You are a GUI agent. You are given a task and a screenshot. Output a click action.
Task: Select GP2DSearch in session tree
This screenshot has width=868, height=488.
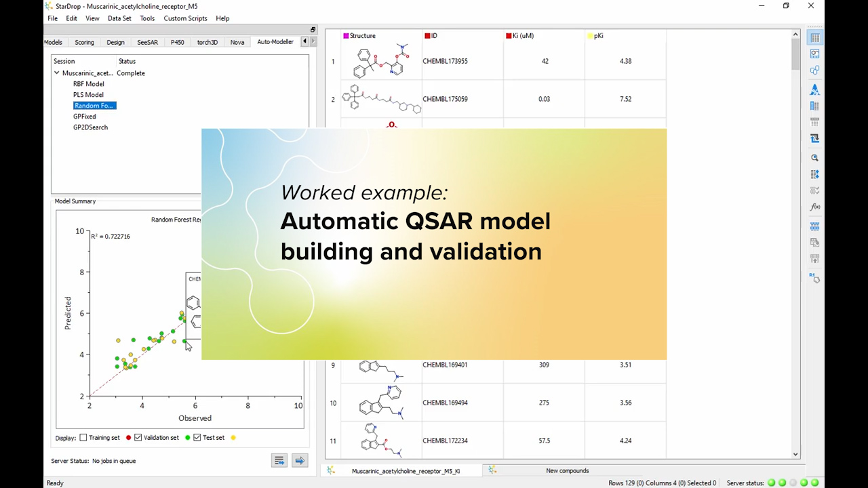coord(90,127)
